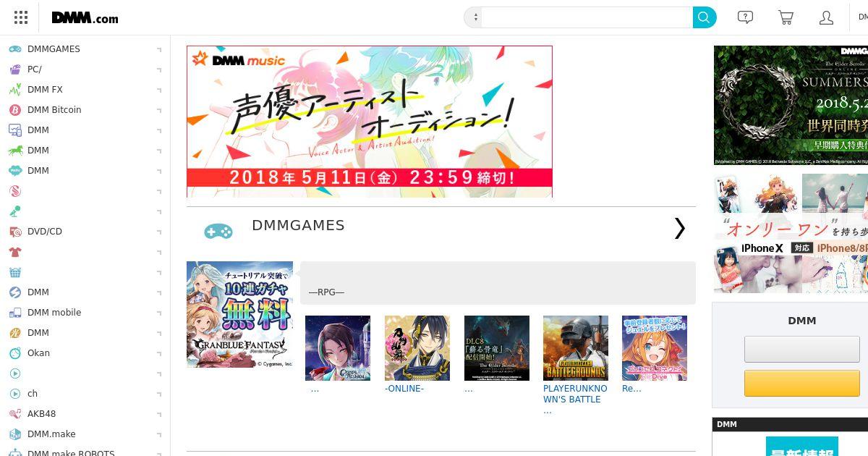The image size is (868, 456).
Task: Click the yellow DMM panel button
Action: 802,384
